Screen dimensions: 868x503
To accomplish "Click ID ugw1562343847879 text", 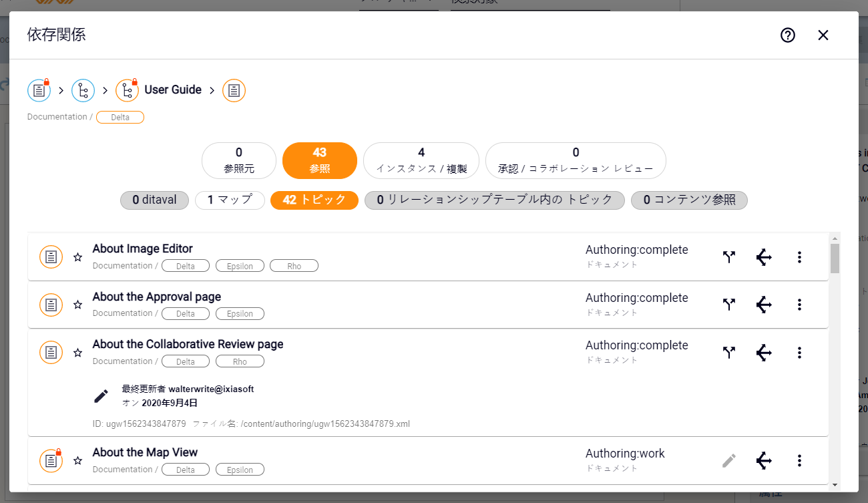I will pyautogui.click(x=139, y=424).
